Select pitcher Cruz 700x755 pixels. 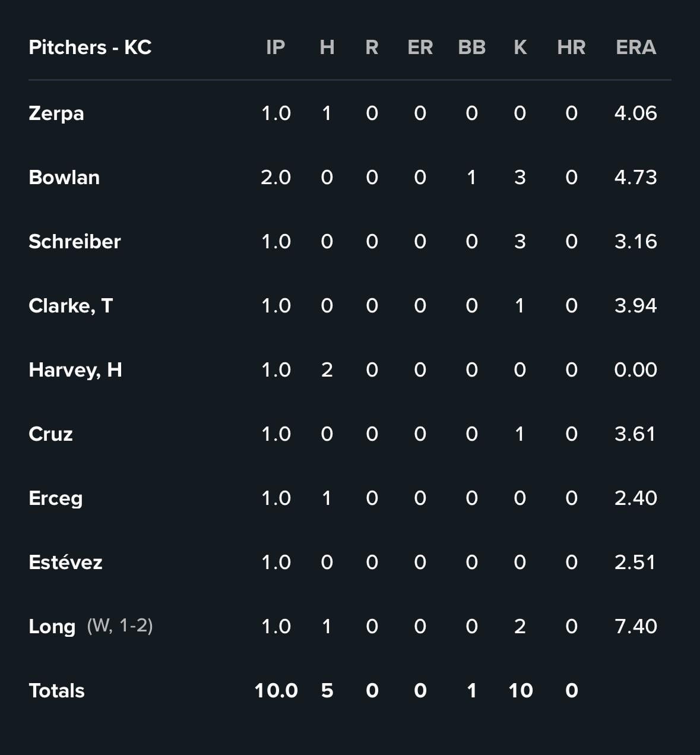point(50,434)
